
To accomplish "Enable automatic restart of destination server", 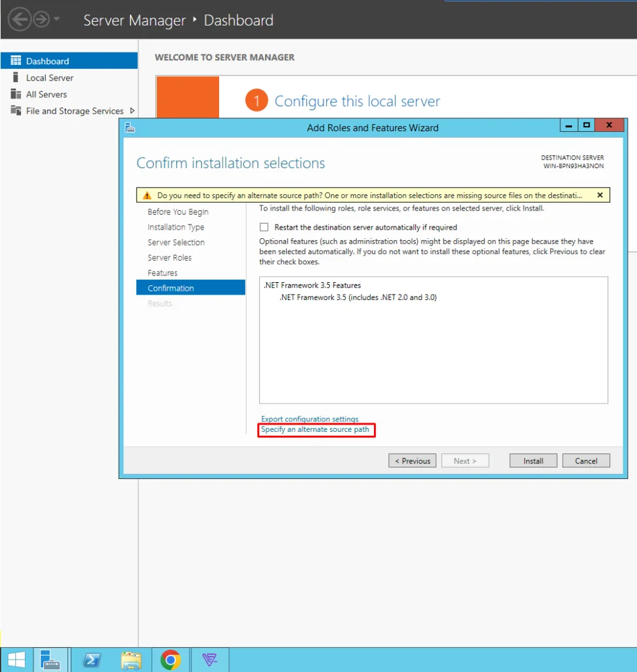I will [264, 227].
